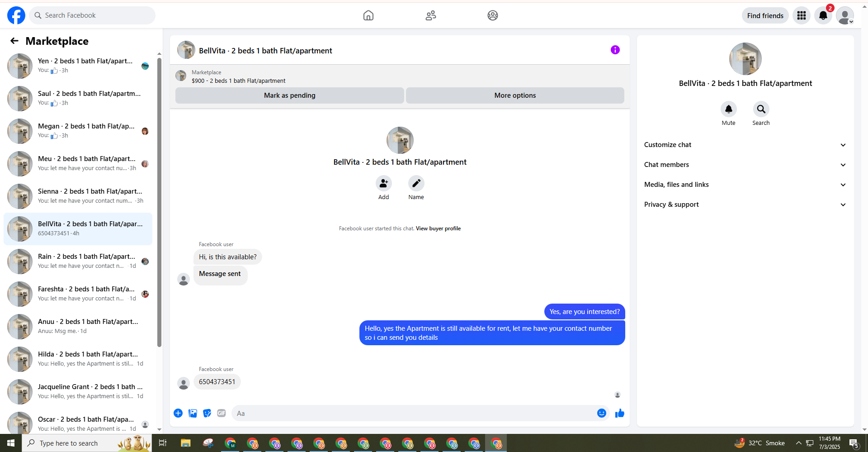Viewport: 868px width, 452px height.
Task: Open more actions plus icon
Action: [178, 413]
